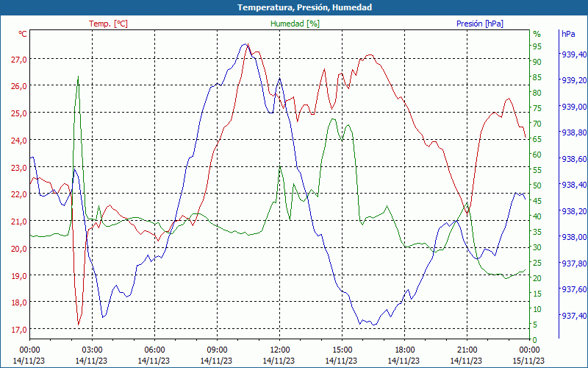This screenshot has height=368, width=588.
Task: Click the 21:00 time axis label
Action: pos(467,350)
